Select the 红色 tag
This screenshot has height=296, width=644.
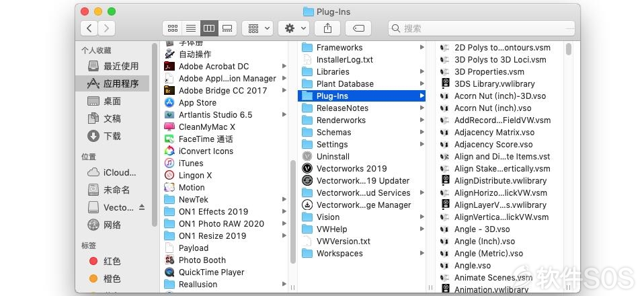click(114, 261)
